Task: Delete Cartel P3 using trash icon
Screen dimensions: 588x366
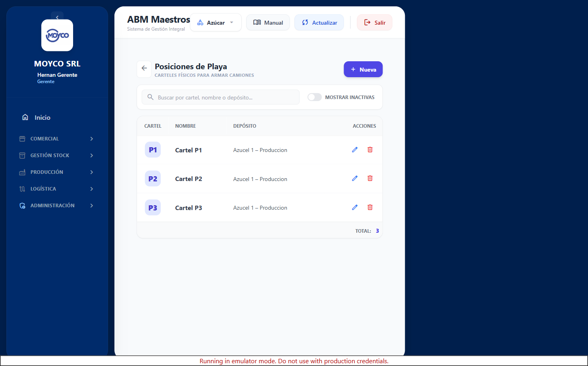Action: click(370, 207)
